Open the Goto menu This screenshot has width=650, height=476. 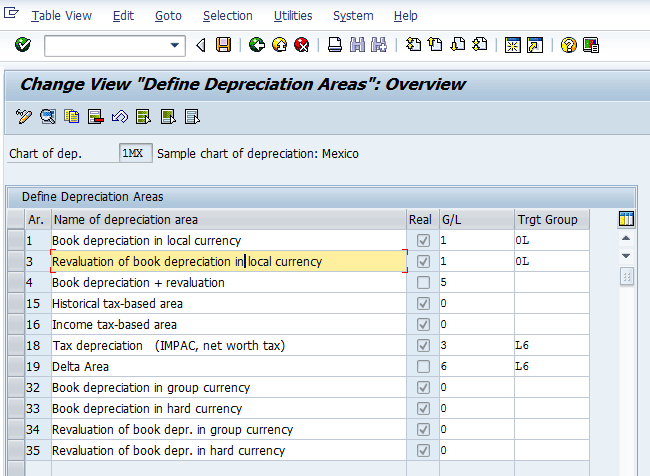pos(168,16)
